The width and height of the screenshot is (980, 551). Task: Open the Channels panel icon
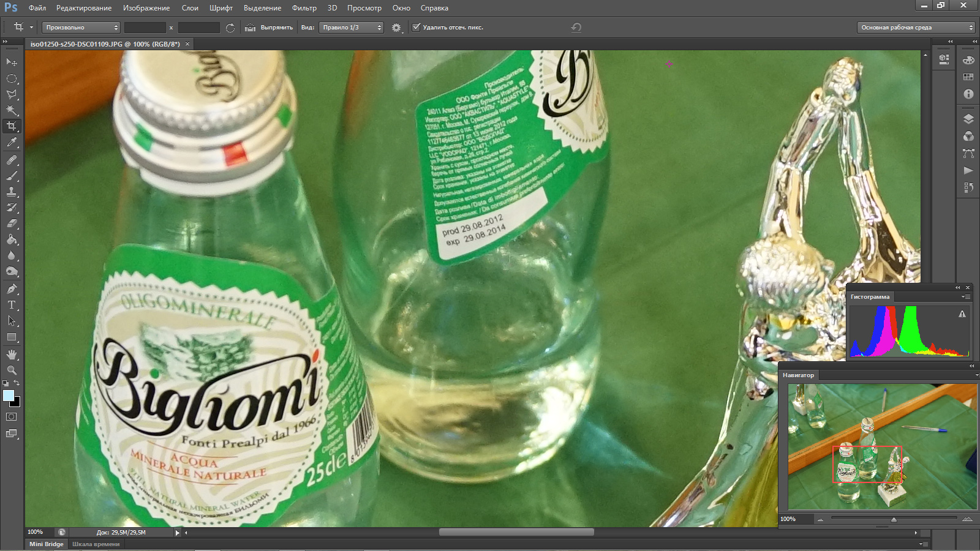(968, 136)
